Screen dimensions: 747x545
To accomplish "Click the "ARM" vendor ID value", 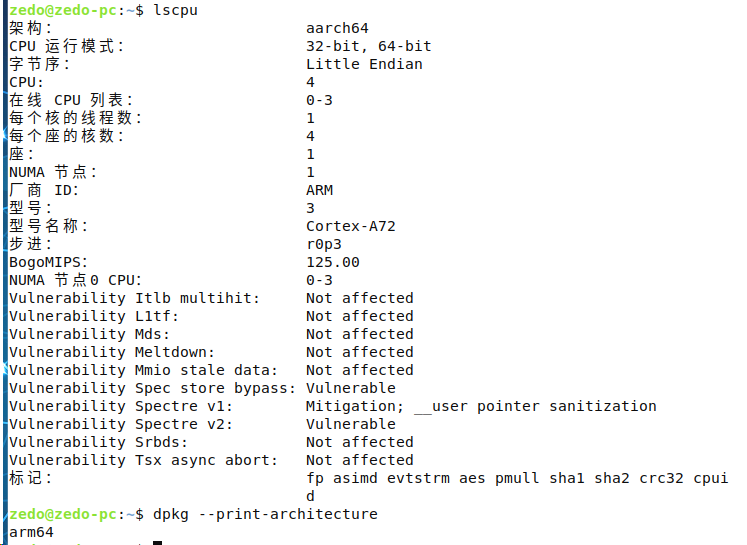I will (x=319, y=190).
